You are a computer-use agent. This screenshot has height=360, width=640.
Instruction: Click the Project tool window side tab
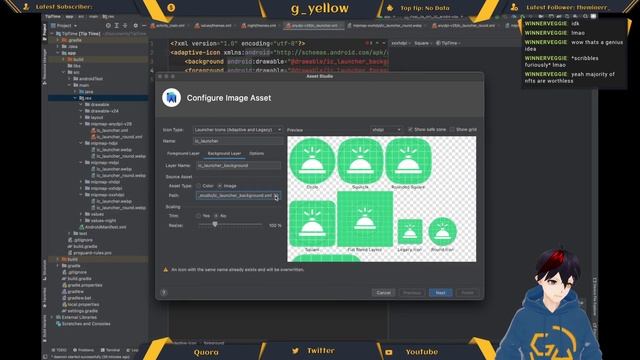tap(44, 33)
